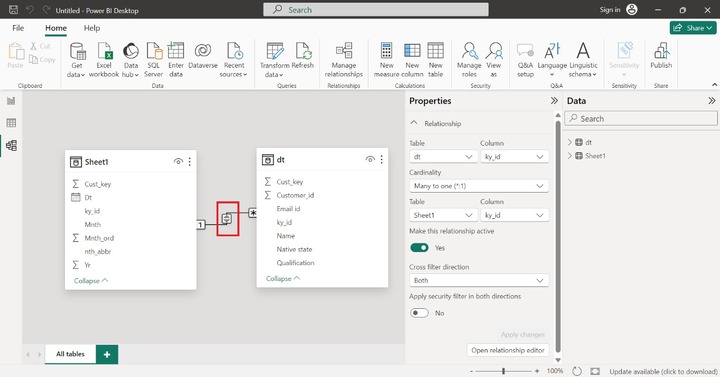720x377 pixels.
Task: Open the Cardinality dropdown
Action: [479, 186]
